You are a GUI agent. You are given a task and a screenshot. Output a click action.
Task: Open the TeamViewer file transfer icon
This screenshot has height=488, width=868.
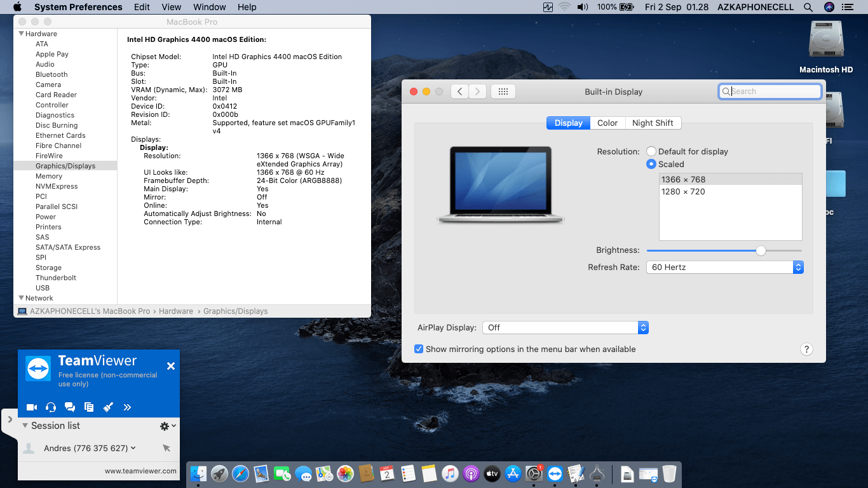pyautogui.click(x=89, y=407)
